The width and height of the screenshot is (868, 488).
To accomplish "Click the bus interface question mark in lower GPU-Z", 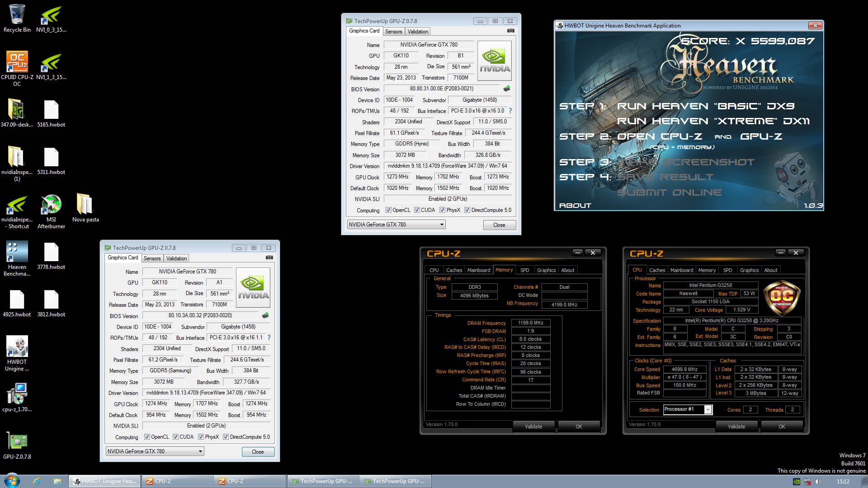I will tap(269, 338).
